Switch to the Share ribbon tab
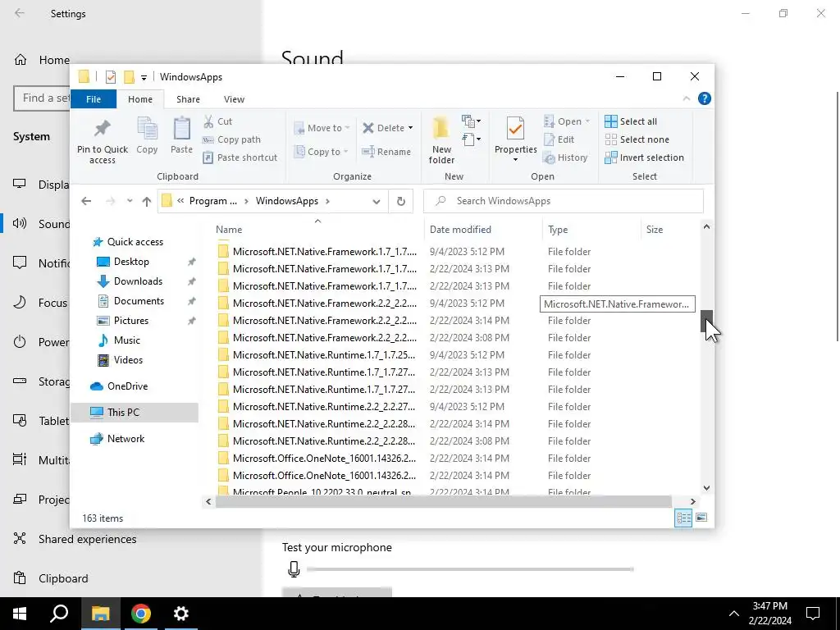840x630 pixels. [x=188, y=99]
